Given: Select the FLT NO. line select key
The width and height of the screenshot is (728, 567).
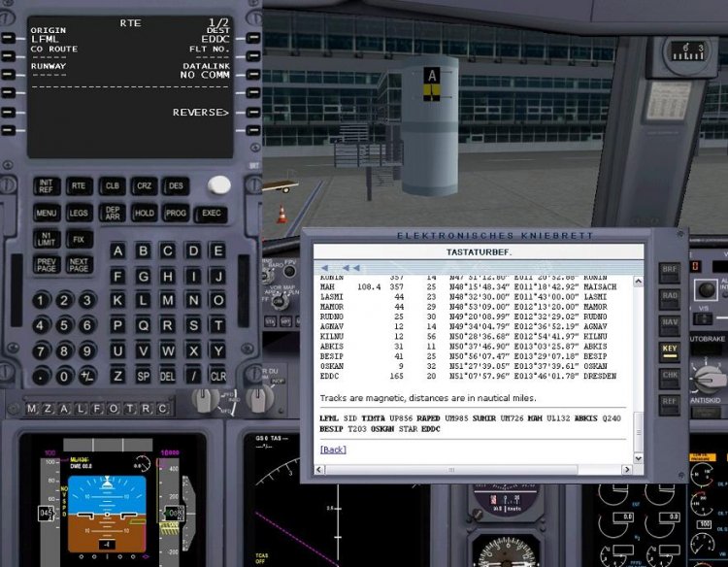Looking at the screenshot, I should point(253,56).
